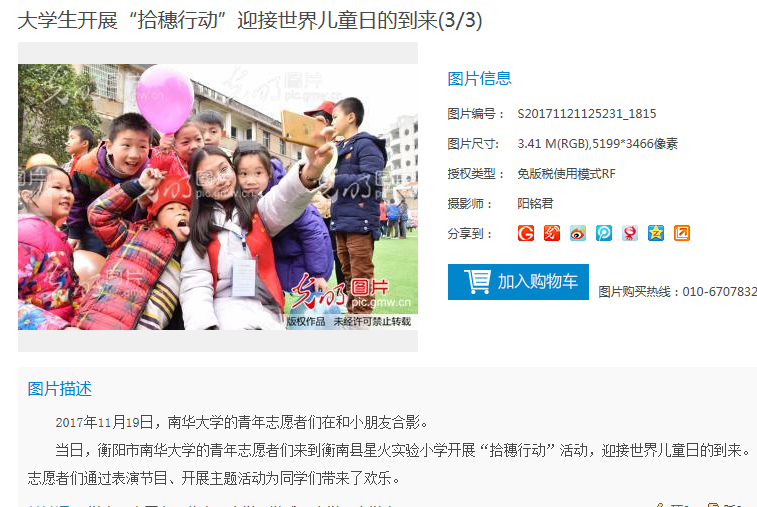Share to QQ Zone star icon
This screenshot has height=507, width=757.
point(656,233)
